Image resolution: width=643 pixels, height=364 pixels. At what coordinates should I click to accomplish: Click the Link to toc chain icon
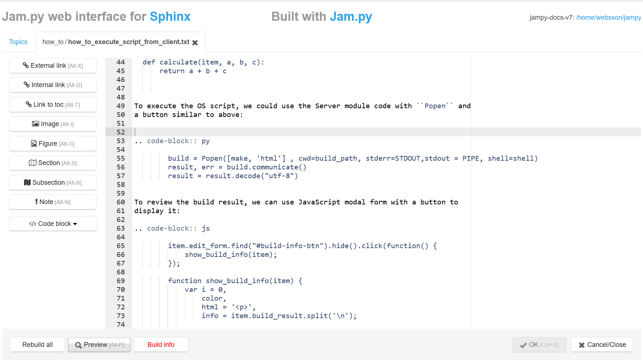tap(29, 104)
